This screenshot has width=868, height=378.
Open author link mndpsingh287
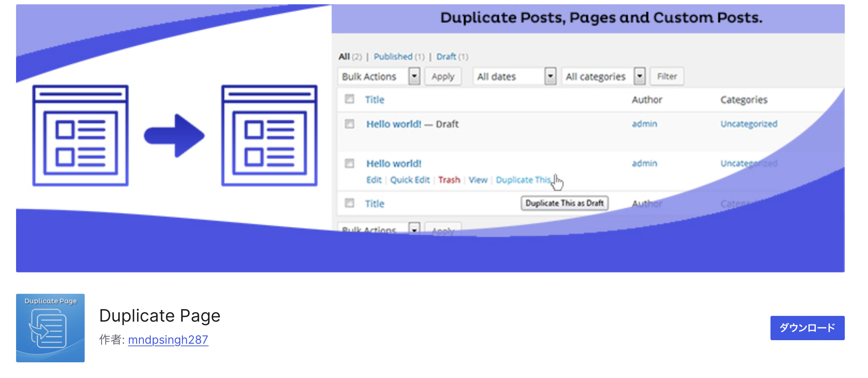pos(168,339)
